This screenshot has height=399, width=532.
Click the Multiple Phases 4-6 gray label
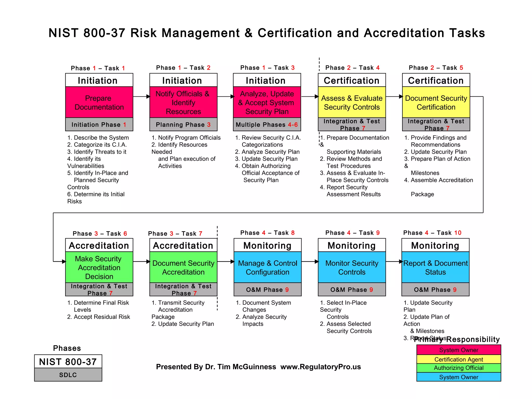267,125
